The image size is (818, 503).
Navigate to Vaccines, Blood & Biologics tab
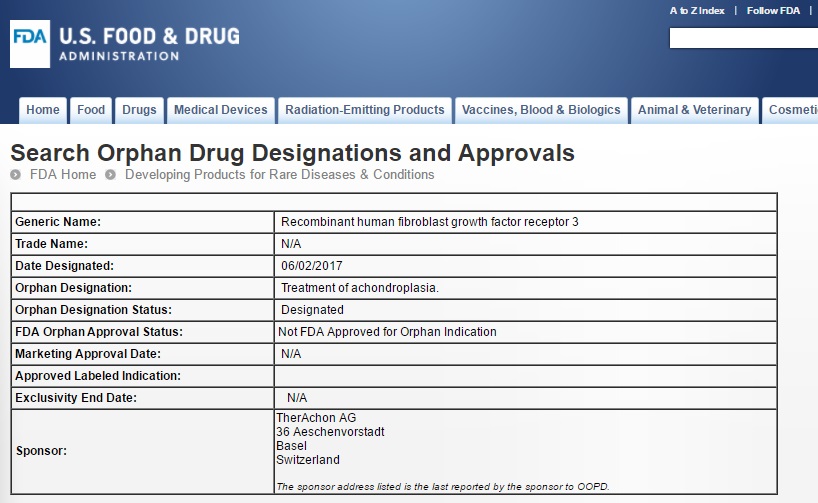[541, 110]
